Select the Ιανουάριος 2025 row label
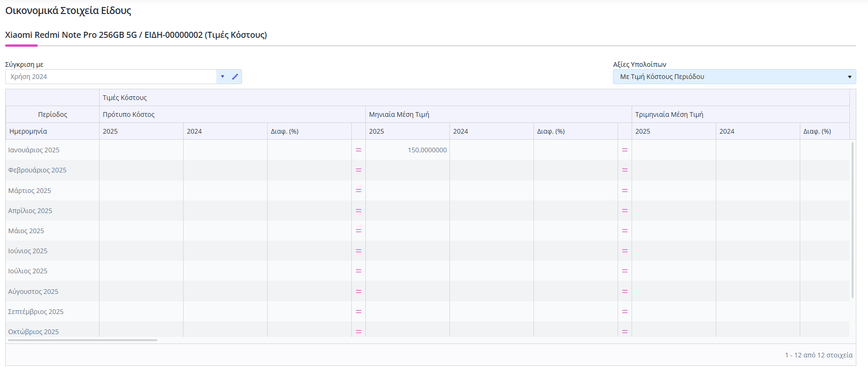Image resolution: width=868 pixels, height=371 pixels. [34, 150]
